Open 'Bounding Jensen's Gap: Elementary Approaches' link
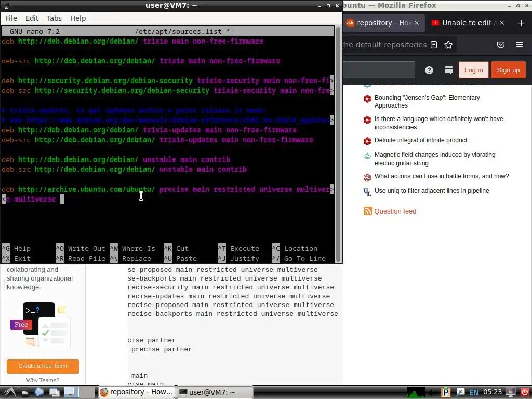This screenshot has width=532, height=399. pos(427,101)
